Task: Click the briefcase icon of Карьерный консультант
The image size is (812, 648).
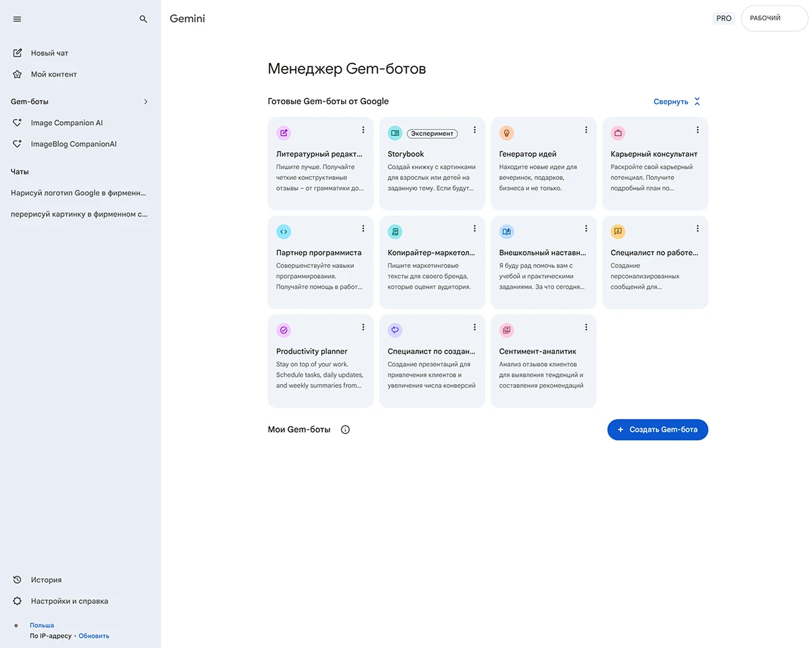Action: pos(618,133)
